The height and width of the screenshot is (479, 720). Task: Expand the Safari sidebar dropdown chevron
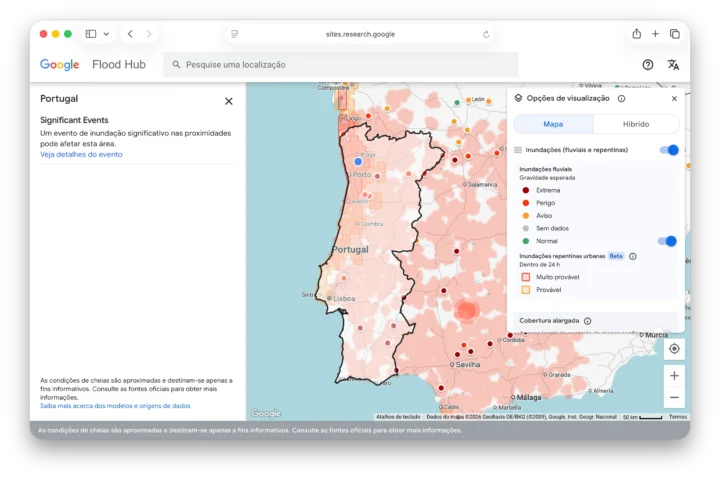(106, 34)
